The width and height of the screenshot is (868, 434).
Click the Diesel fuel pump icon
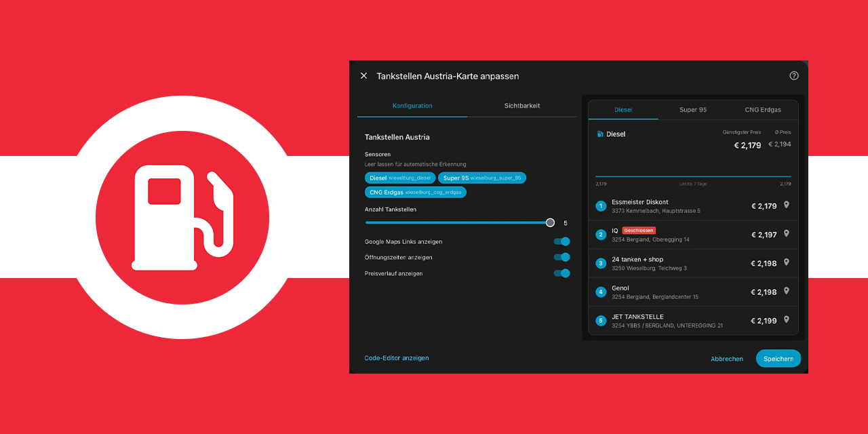pyautogui.click(x=600, y=134)
